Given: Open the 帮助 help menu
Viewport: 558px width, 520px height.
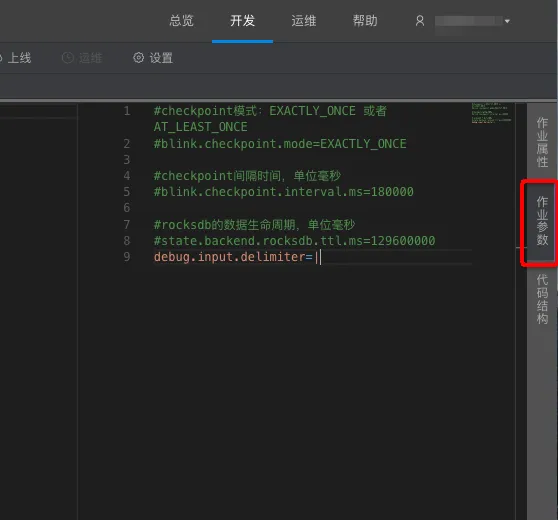Looking at the screenshot, I should 365,21.
